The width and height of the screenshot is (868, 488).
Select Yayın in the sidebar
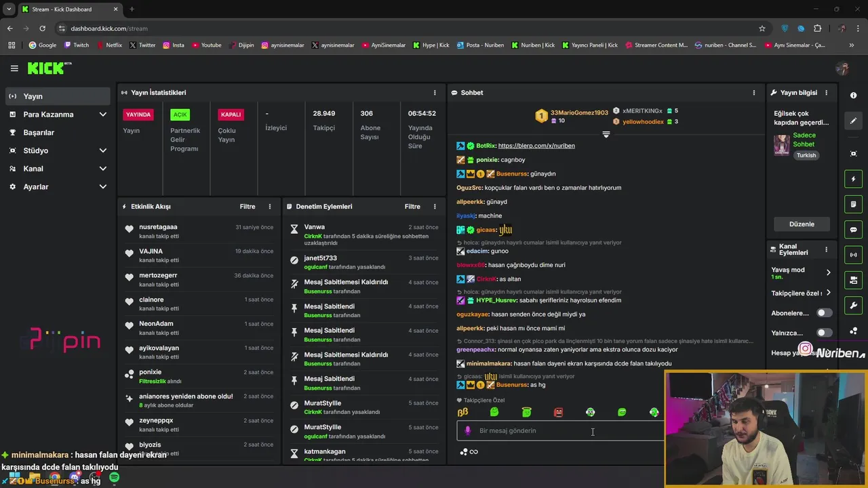[58, 96]
